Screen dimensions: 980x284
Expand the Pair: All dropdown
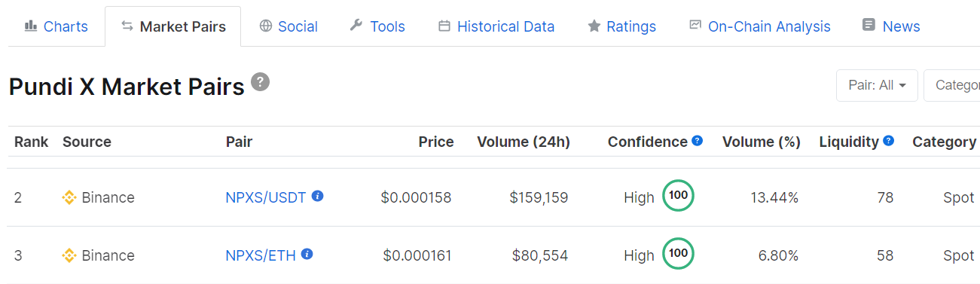877,85
